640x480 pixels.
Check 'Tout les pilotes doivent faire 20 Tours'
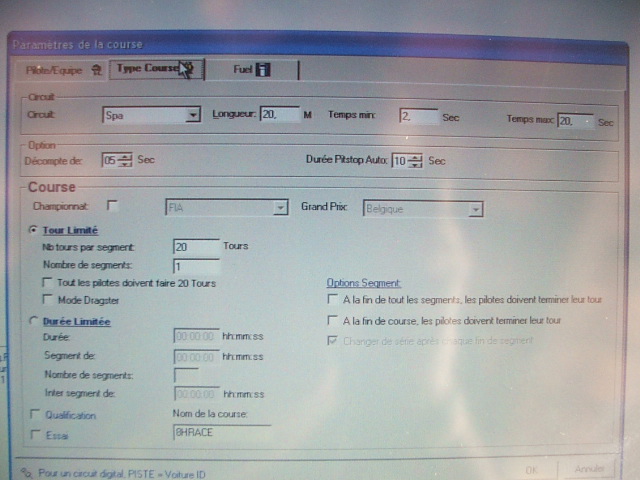(x=47, y=284)
